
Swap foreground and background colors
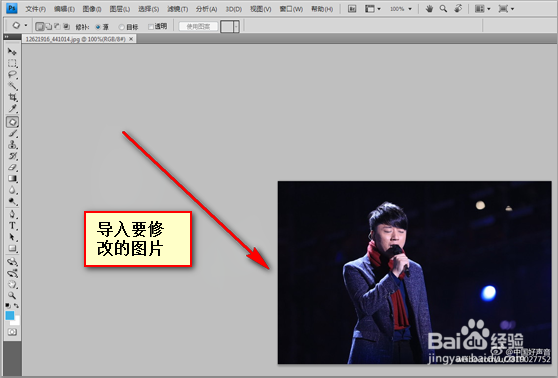pos(16,305)
